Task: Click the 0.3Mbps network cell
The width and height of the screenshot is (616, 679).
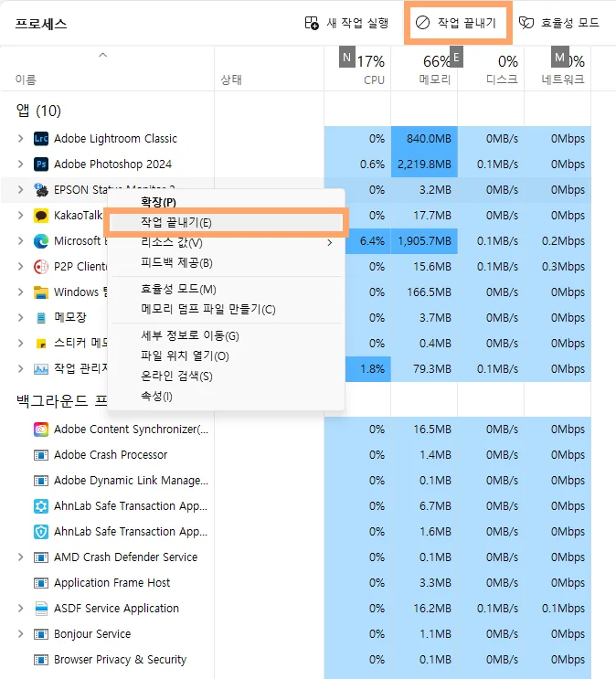Action: pos(558,266)
